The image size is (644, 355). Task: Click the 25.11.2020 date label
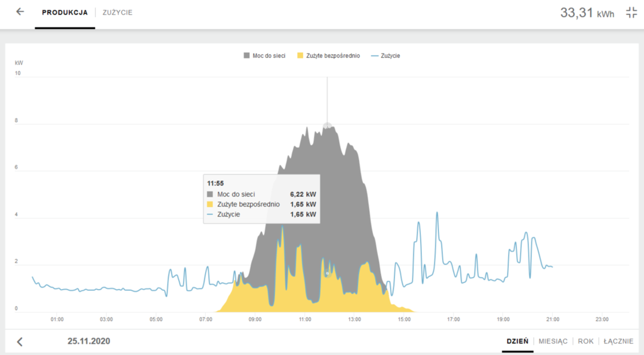click(x=89, y=341)
